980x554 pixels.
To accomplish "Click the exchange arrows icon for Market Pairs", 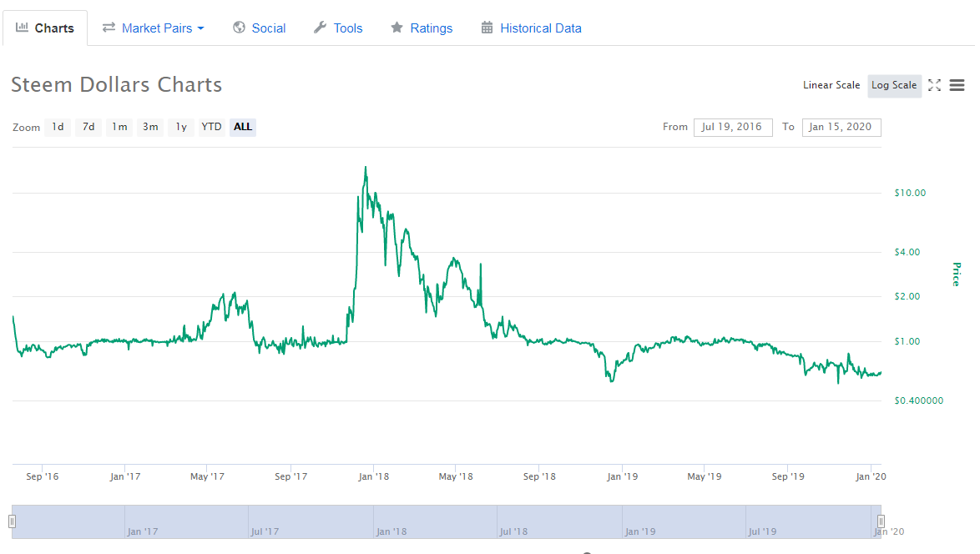I will coord(109,28).
